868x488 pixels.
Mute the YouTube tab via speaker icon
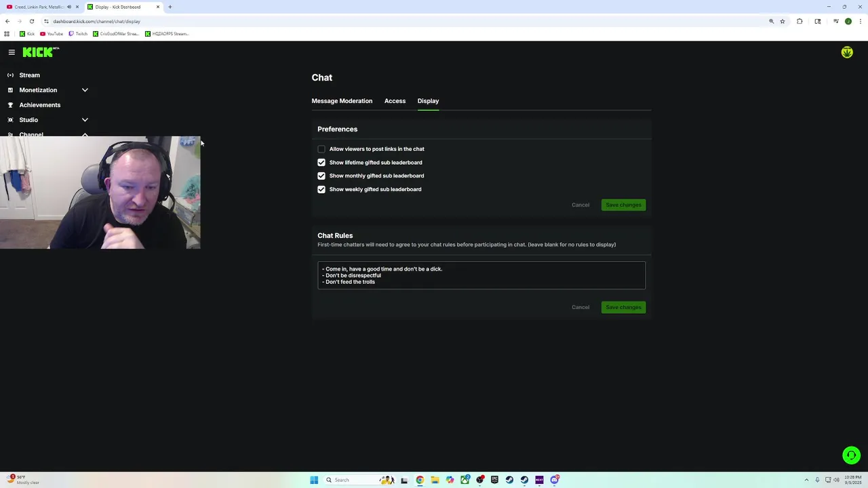click(68, 7)
